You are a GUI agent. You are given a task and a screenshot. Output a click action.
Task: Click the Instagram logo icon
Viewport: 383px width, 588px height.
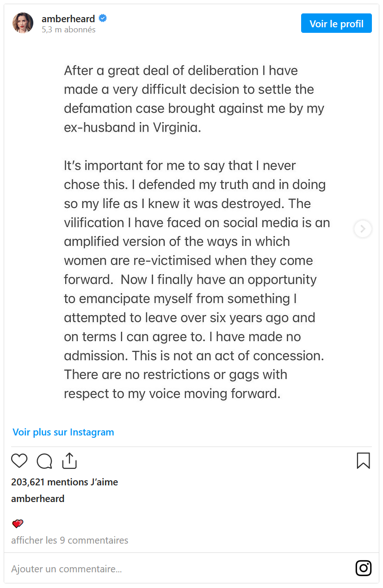(x=364, y=568)
